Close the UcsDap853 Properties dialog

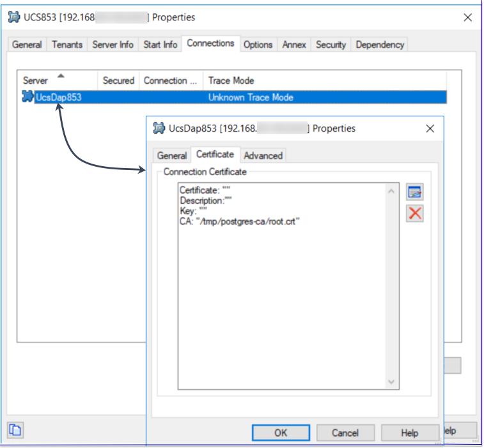tap(430, 128)
